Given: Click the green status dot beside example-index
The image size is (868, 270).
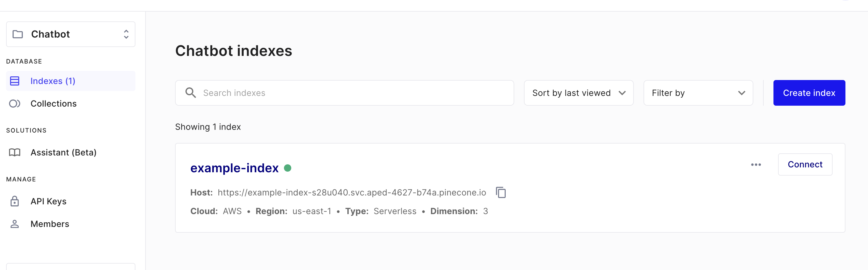Looking at the screenshot, I should click(287, 168).
